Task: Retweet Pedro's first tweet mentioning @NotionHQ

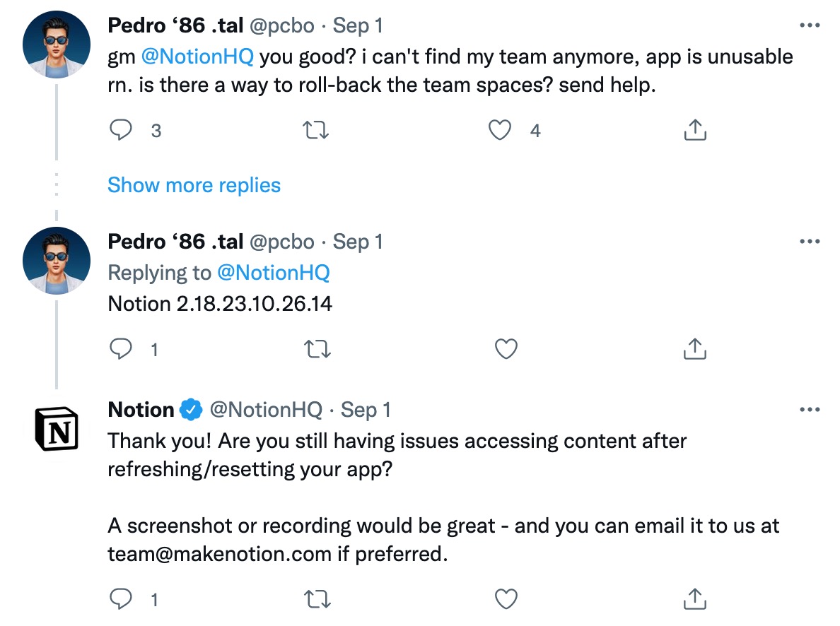Action: pyautogui.click(x=316, y=131)
